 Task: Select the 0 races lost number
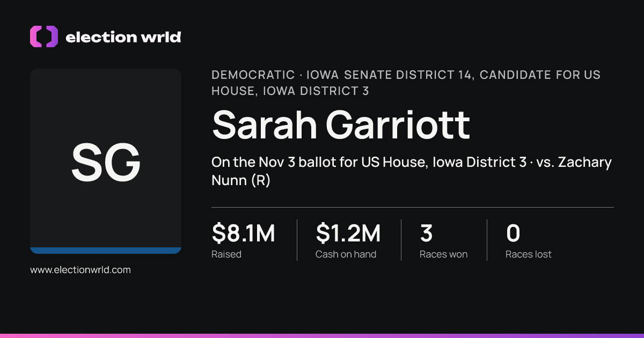513,233
